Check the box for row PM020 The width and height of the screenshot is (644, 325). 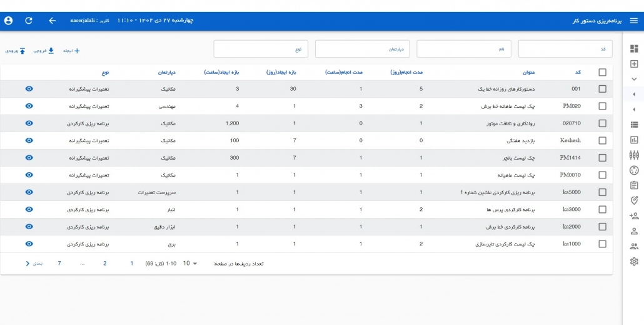(x=602, y=106)
